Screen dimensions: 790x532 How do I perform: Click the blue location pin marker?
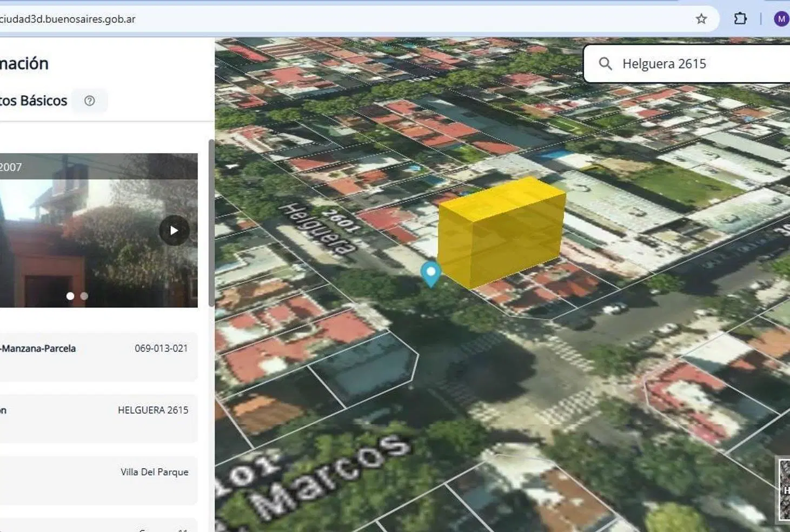coord(431,274)
